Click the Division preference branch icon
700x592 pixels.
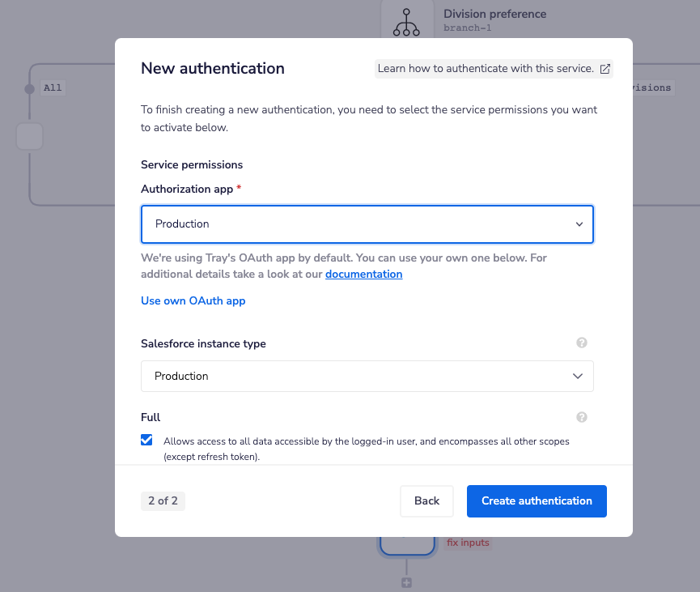406,23
